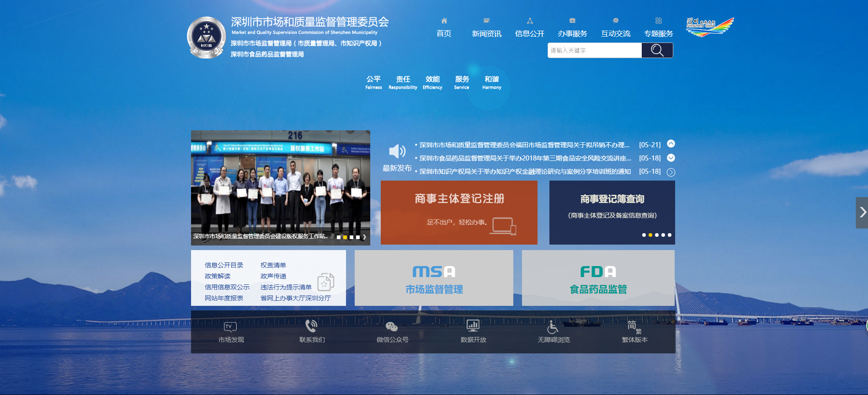
Task: Open the 商事登记簿查询 tile
Action: (x=612, y=213)
